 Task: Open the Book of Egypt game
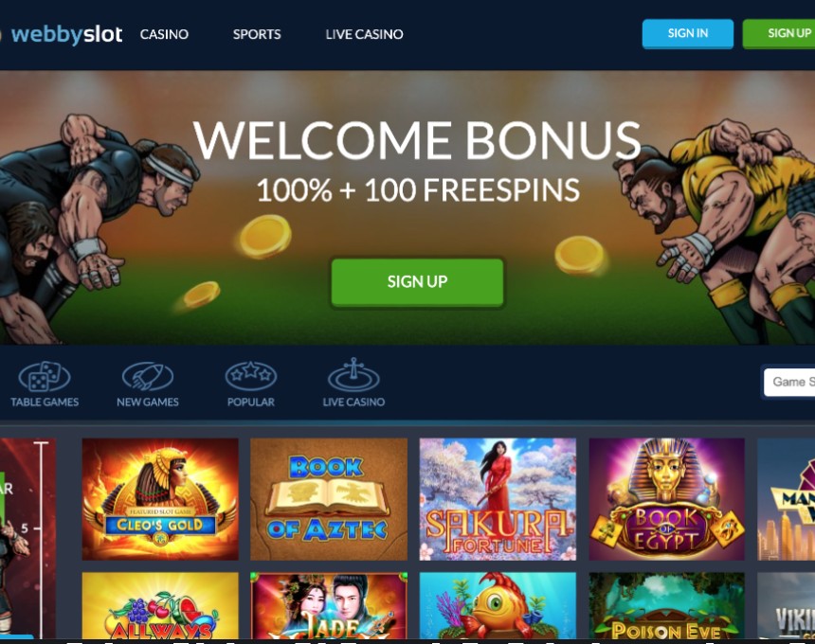pyautogui.click(x=666, y=499)
